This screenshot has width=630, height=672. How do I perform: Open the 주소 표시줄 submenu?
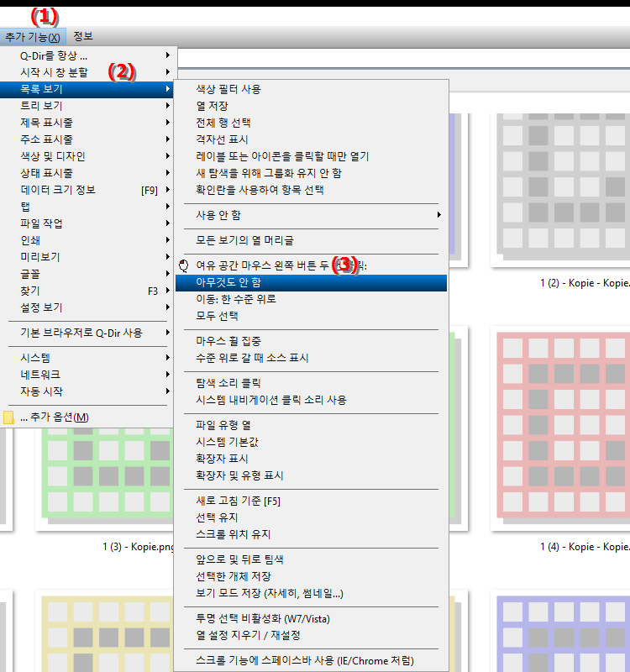coord(88,139)
